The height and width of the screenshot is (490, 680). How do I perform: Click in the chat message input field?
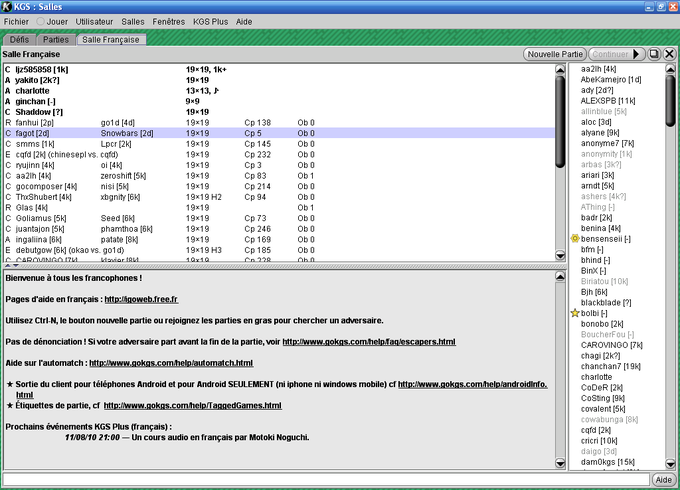(x=326, y=480)
